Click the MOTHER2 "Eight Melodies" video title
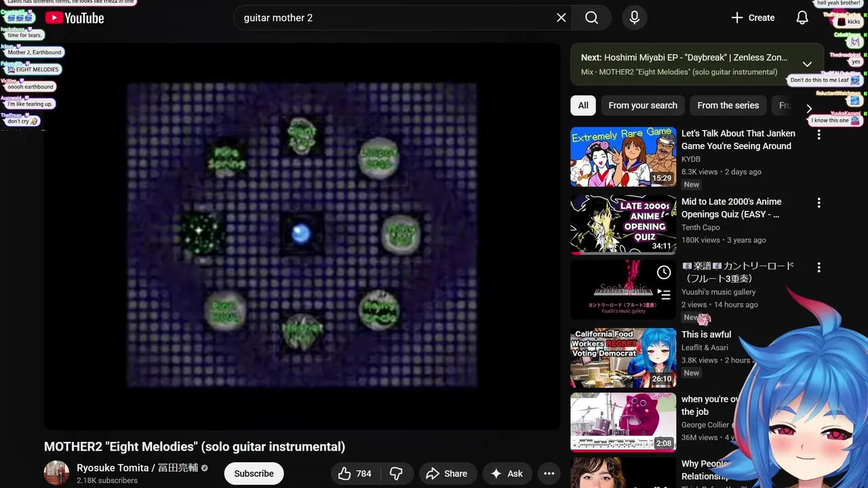This screenshot has width=868, height=488. tap(195, 447)
